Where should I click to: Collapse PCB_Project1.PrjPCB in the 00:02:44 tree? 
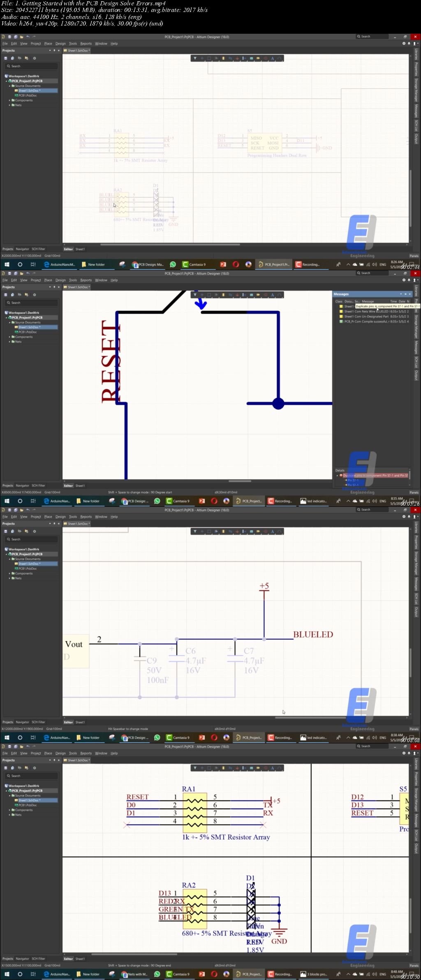(7, 81)
